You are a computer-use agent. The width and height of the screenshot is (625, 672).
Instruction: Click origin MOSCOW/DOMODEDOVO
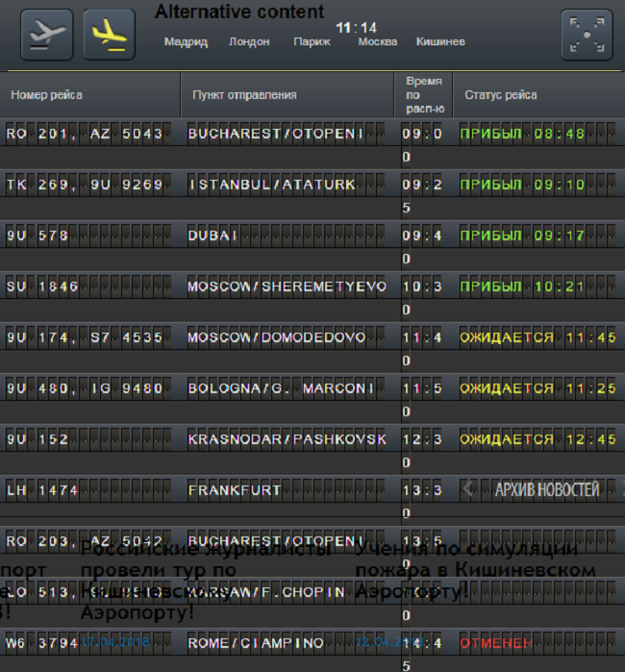277,337
